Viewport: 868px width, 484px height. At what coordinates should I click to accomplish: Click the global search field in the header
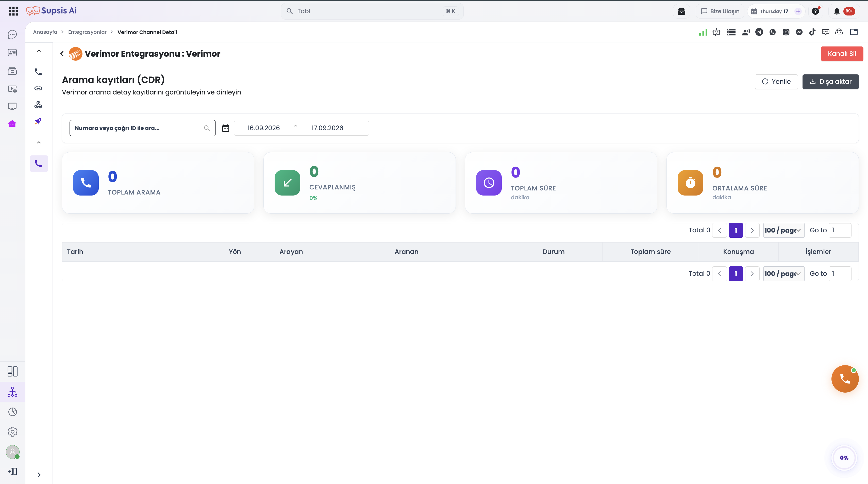tap(372, 11)
